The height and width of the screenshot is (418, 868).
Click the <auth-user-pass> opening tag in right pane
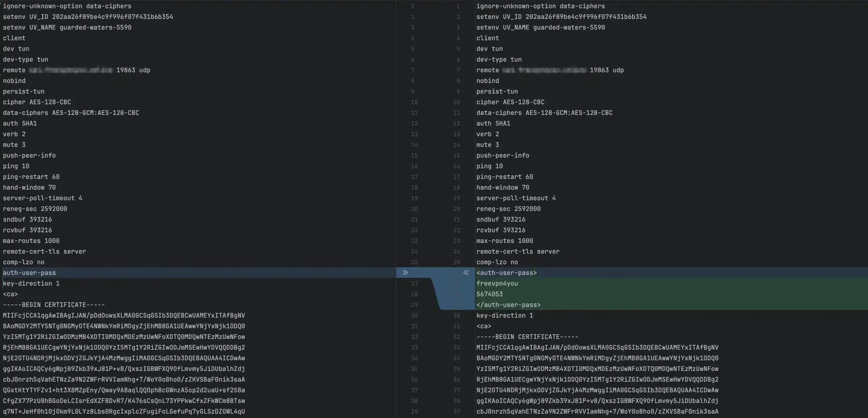pyautogui.click(x=507, y=273)
